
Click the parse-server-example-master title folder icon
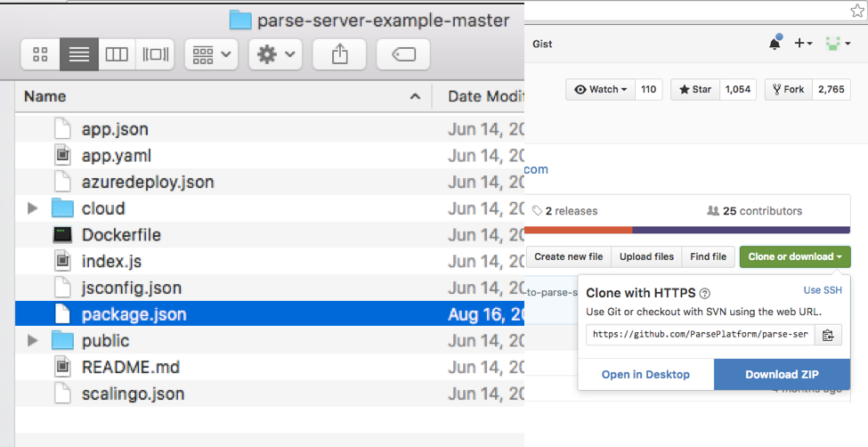(x=240, y=20)
